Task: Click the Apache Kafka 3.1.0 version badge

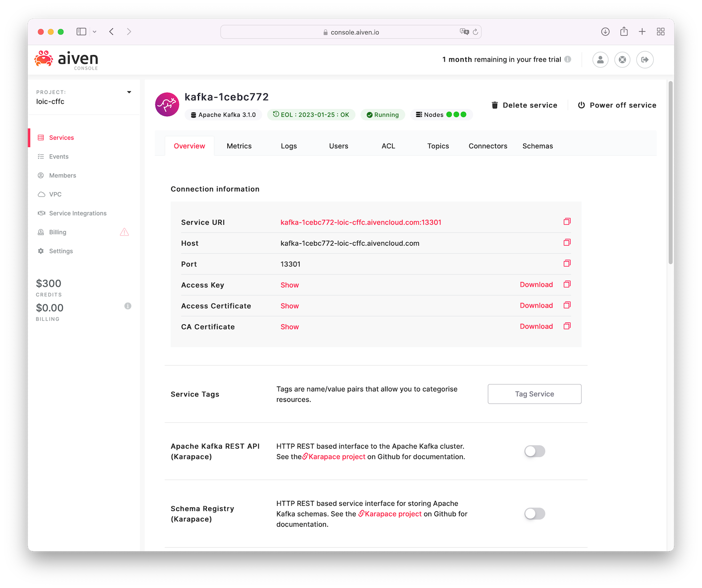Action: pyautogui.click(x=223, y=115)
